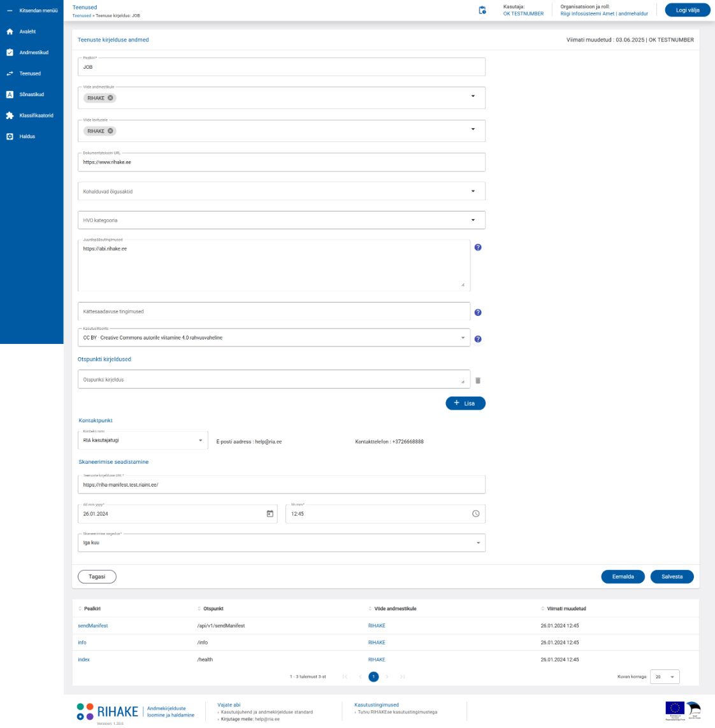The width and height of the screenshot is (715, 728).
Task: Open the calendar date picker icon
Action: tap(270, 514)
